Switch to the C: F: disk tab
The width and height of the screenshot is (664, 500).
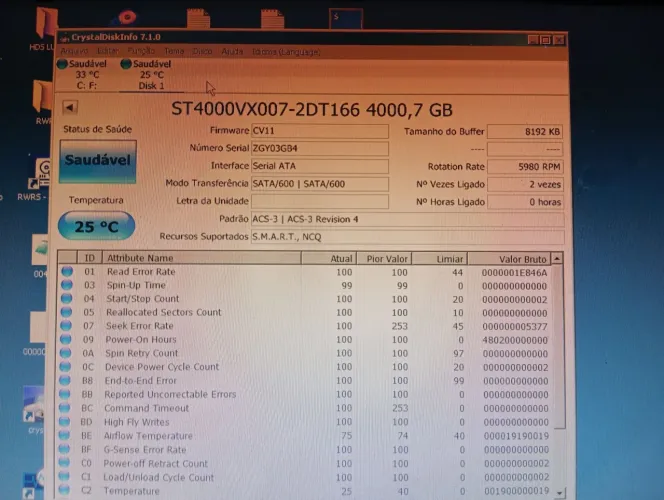click(x=86, y=75)
